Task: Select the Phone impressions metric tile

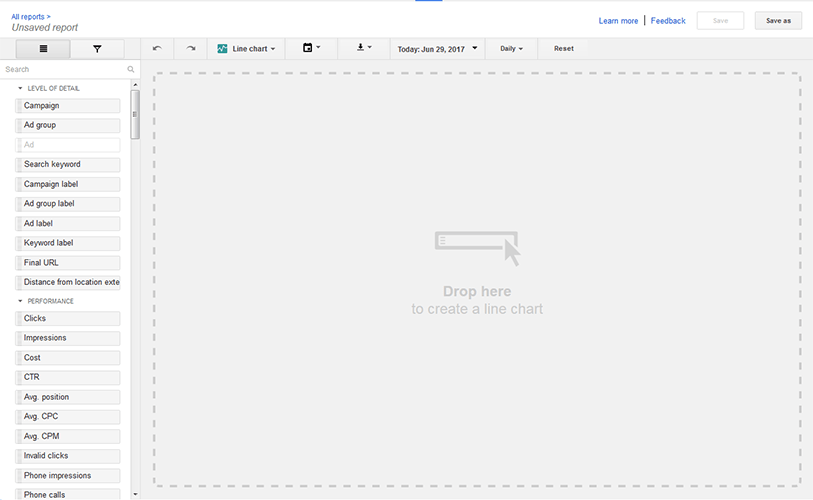Action: pos(68,476)
